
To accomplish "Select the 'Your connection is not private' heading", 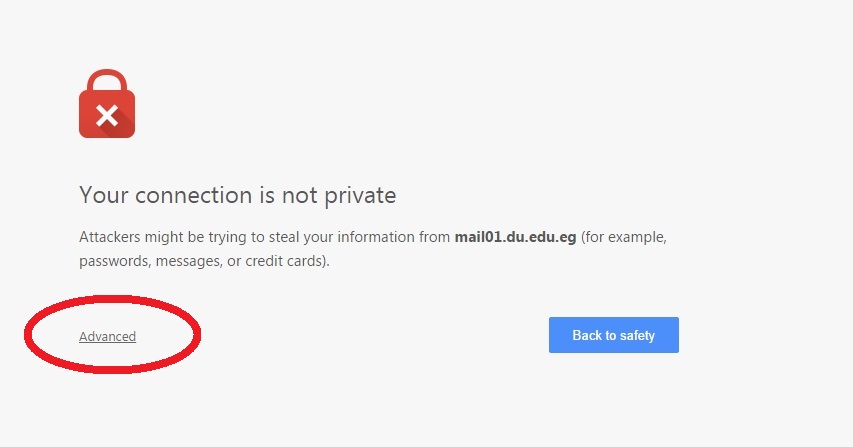I will (x=238, y=195).
